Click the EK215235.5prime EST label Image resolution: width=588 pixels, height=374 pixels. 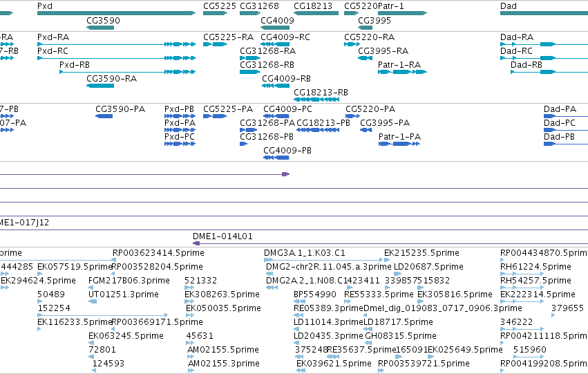point(421,253)
